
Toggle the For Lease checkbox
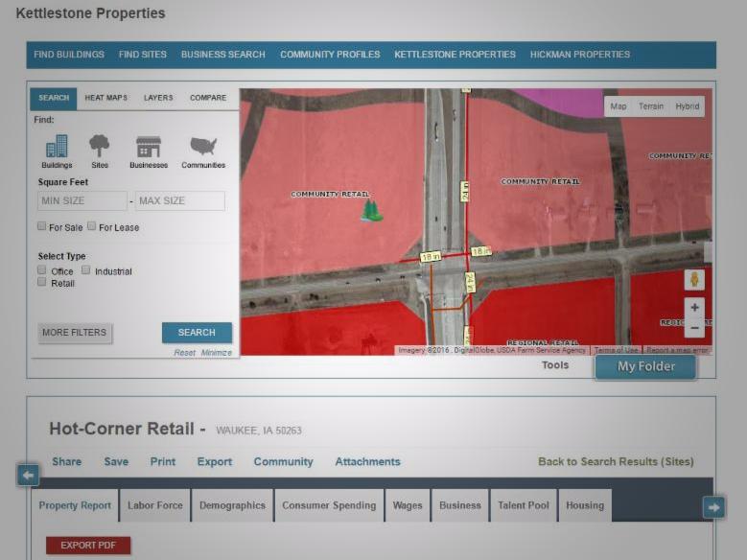92,226
